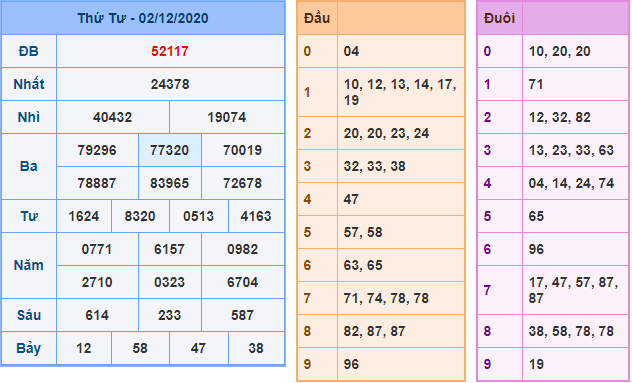632x383 pixels.
Task: Select Sáu prize number 233
Action: pyautogui.click(x=169, y=315)
